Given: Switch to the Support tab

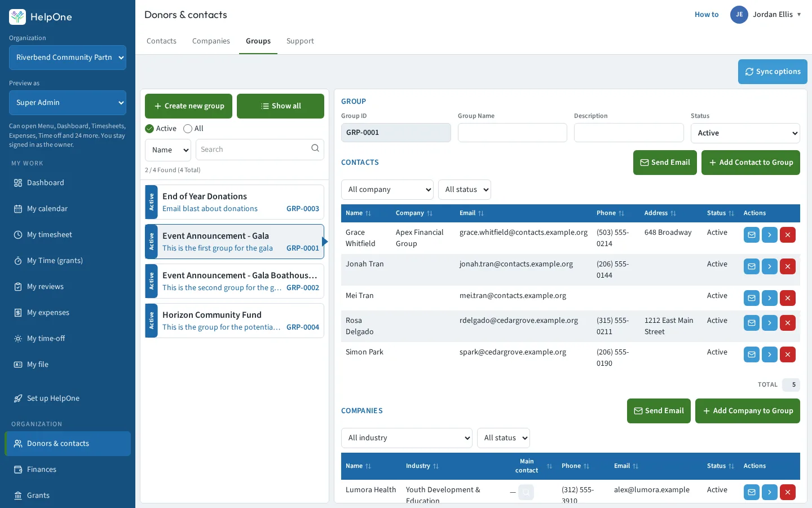Looking at the screenshot, I should point(300,41).
